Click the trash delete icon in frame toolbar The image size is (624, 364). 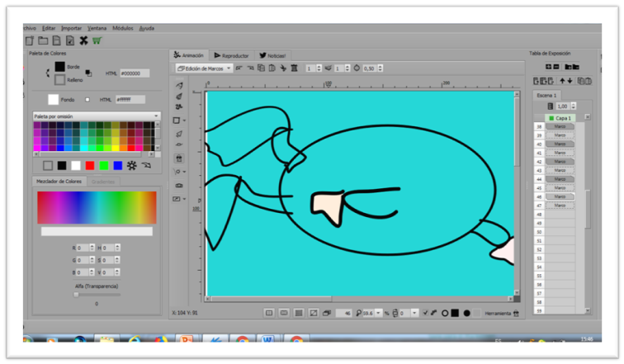tap(294, 68)
